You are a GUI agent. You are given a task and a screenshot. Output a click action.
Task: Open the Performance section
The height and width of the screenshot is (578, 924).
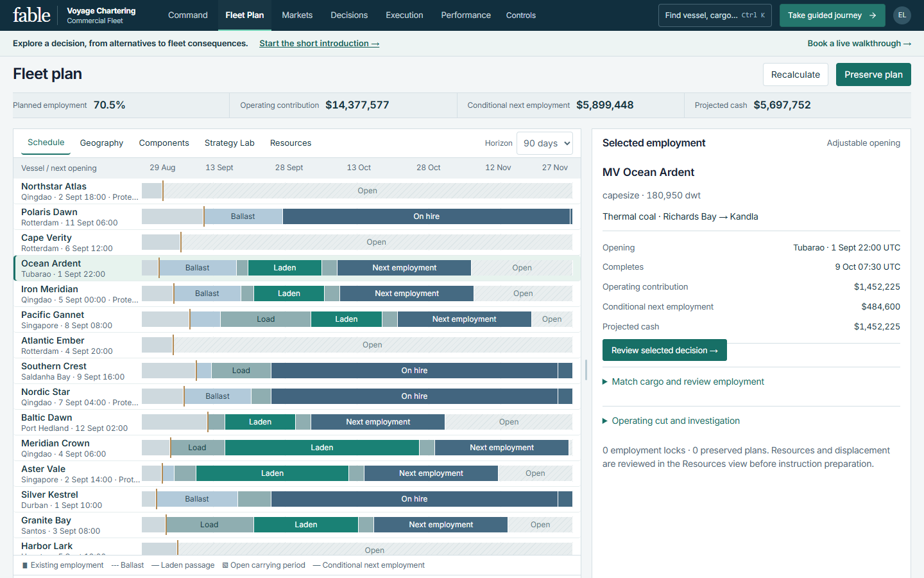[x=466, y=15]
